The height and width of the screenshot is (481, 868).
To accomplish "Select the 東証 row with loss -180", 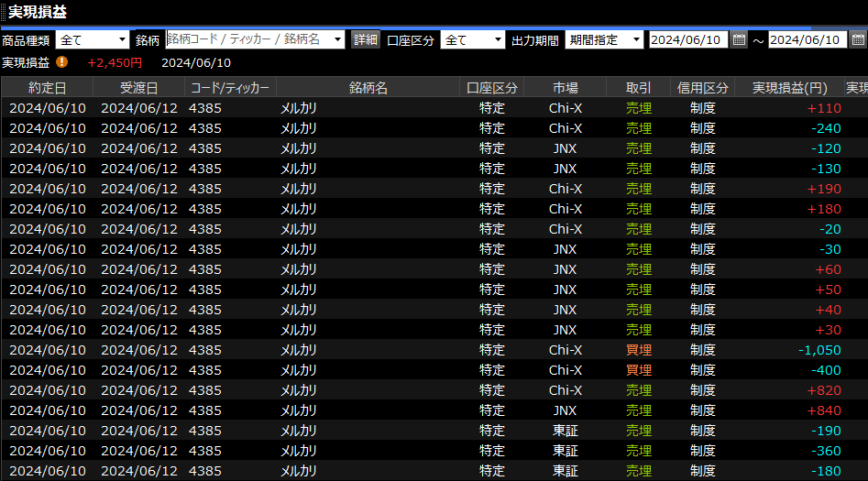I will [x=434, y=471].
